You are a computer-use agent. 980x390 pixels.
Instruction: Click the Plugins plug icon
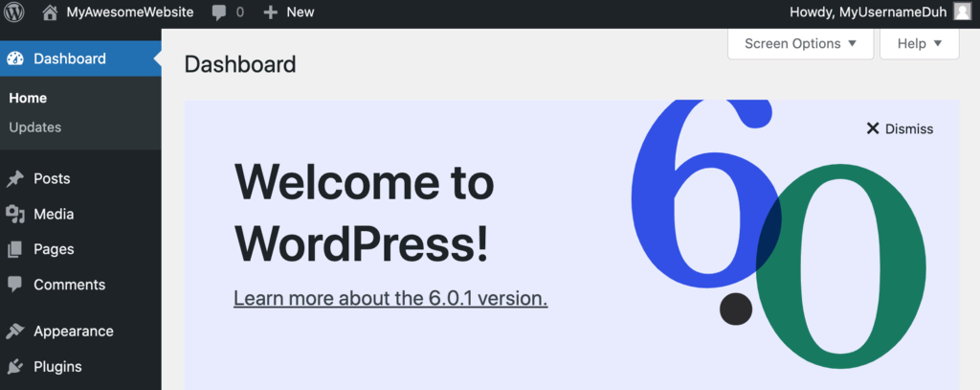point(15,367)
